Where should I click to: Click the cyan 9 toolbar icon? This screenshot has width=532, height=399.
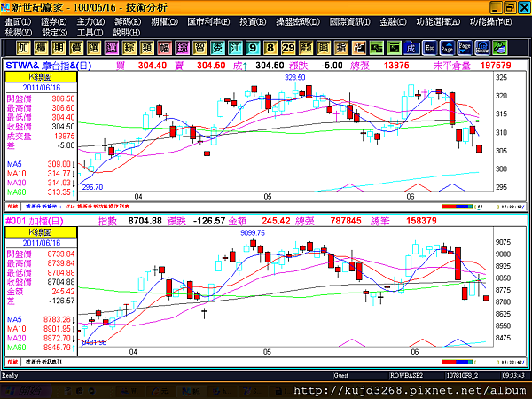click(253, 48)
